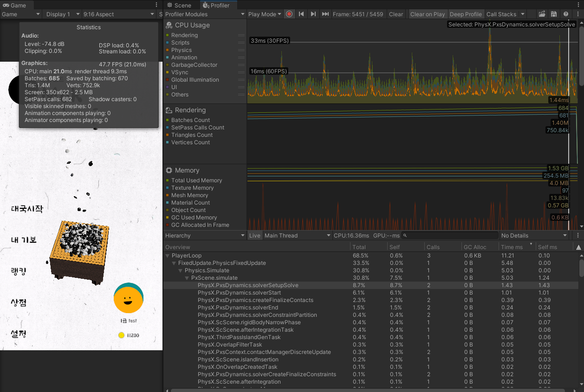Click the 랭킹 menu item in Game view
This screenshot has width=584, height=392.
coord(18,271)
